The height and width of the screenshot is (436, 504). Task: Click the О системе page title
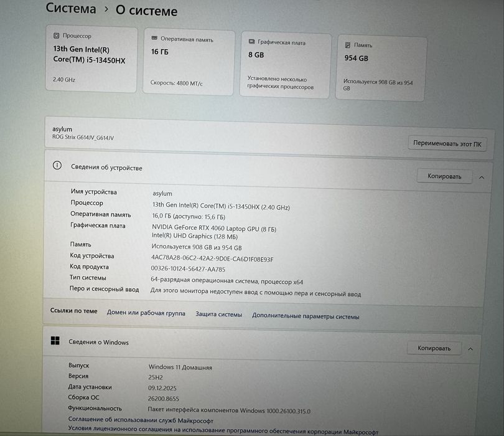point(146,11)
